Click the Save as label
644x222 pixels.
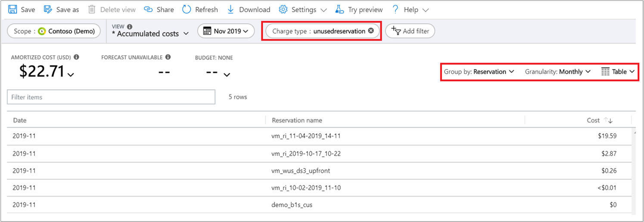(68, 9)
